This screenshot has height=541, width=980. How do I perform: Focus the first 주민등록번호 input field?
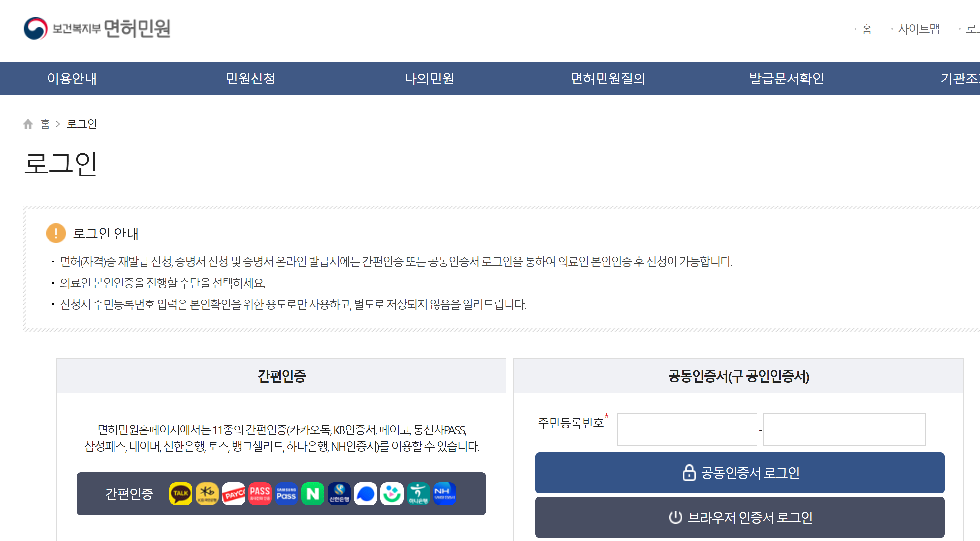[x=687, y=429]
